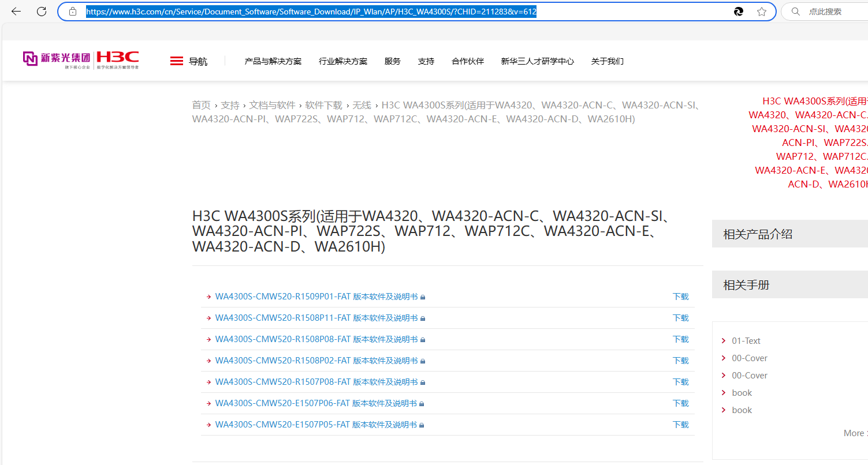Open WA4300S-CMW520-E1507P06-FAT software link

[x=316, y=403]
